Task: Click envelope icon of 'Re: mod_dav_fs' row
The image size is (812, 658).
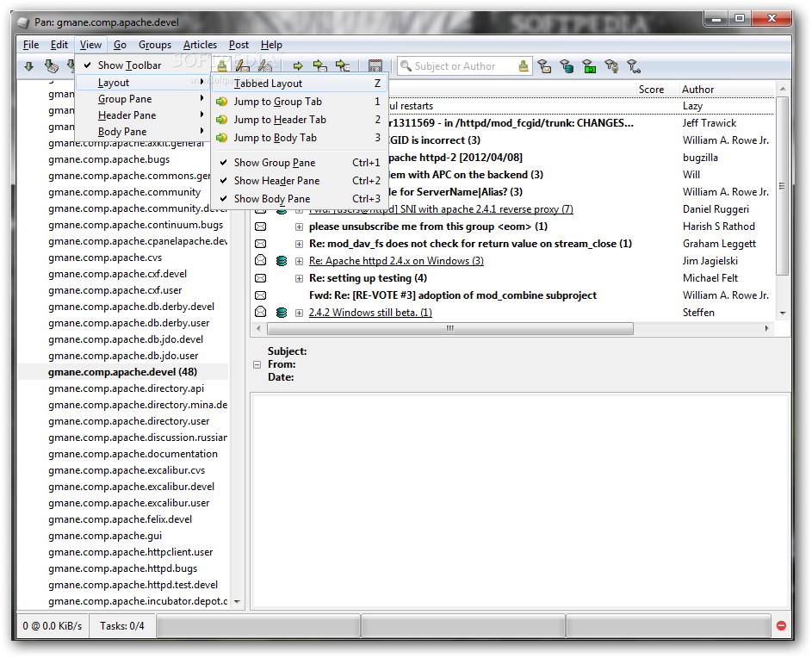Action: (261, 244)
